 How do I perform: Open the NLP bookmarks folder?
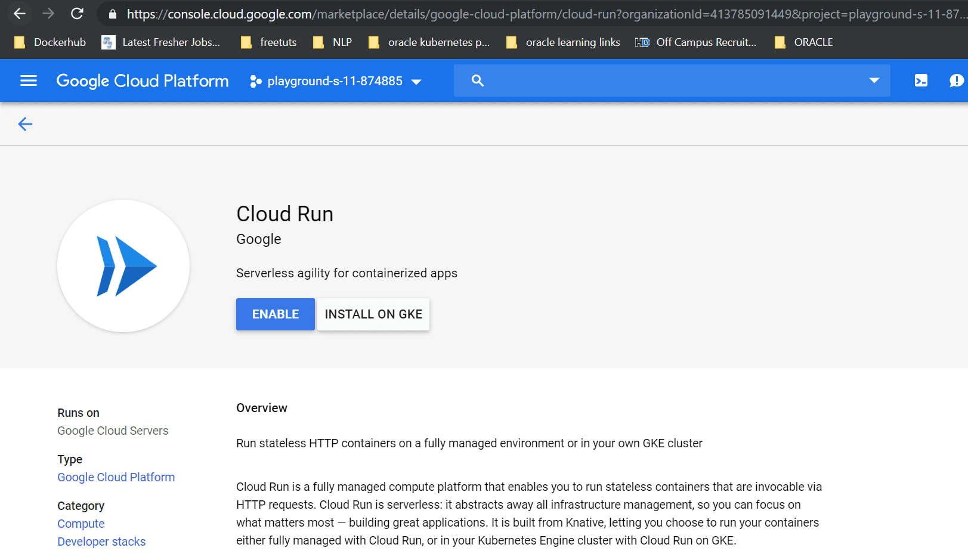coord(332,42)
